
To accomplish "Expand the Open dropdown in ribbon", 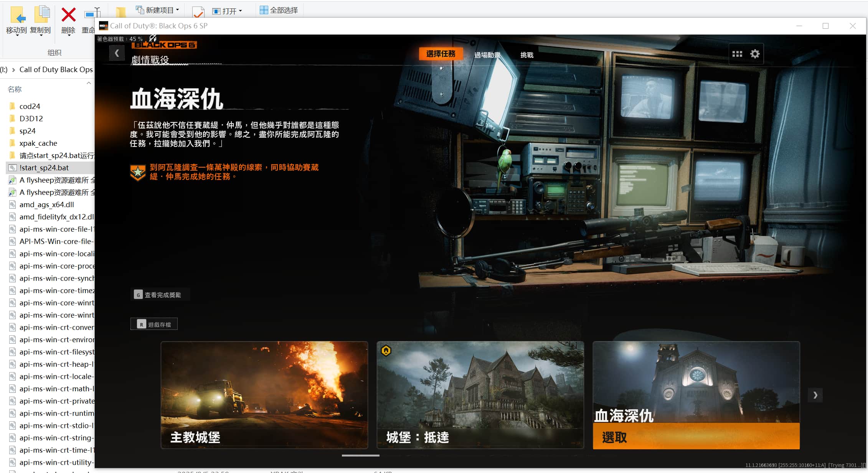I will (240, 11).
